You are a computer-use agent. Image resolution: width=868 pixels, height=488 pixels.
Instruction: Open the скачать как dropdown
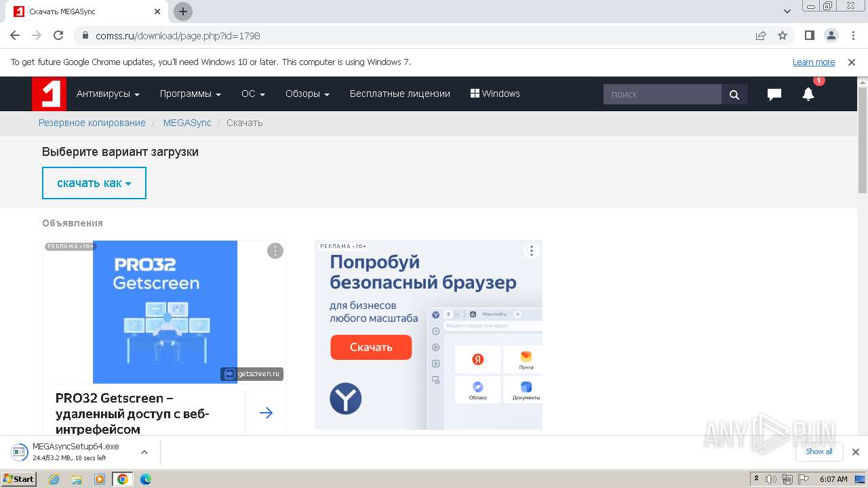(94, 183)
